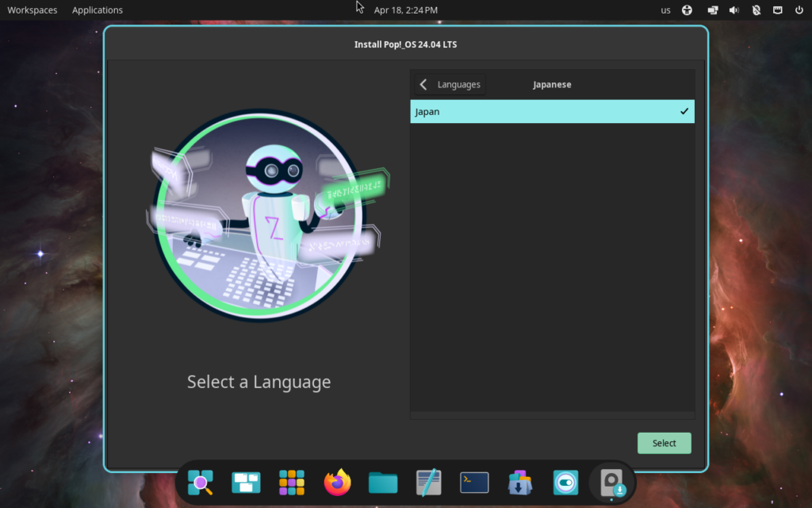Open the workspaces overview dock icon
812x508 pixels.
pos(246,482)
